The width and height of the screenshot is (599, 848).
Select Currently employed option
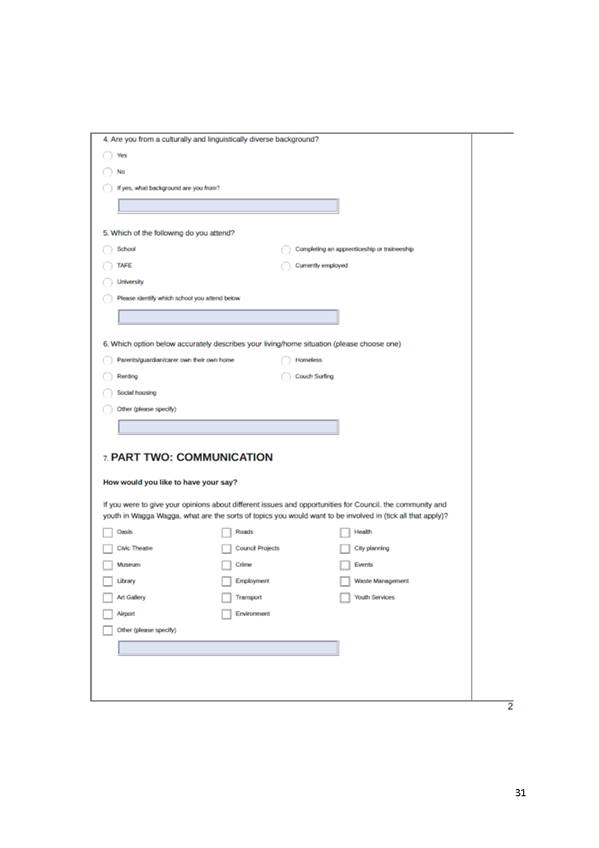click(x=285, y=266)
